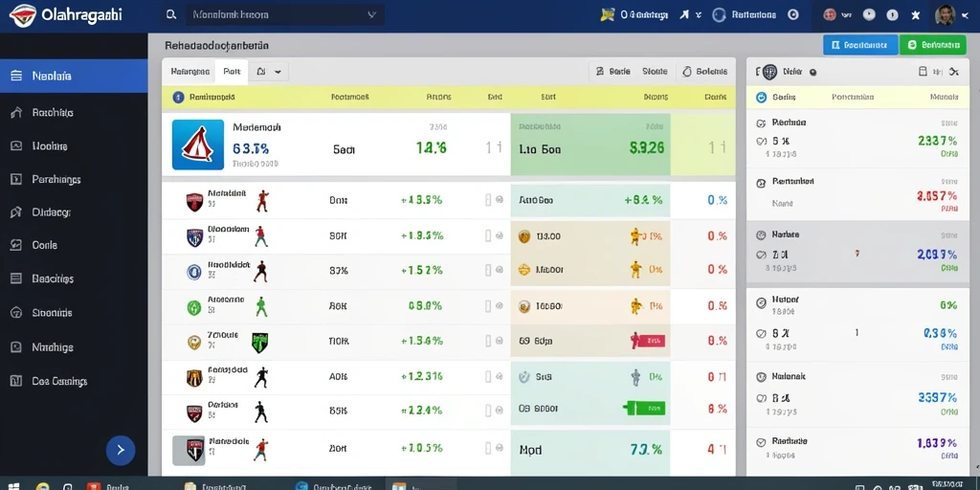Click the play-box icon in the left sidebar
Viewport: 980px width, 490px height.
tap(17, 179)
